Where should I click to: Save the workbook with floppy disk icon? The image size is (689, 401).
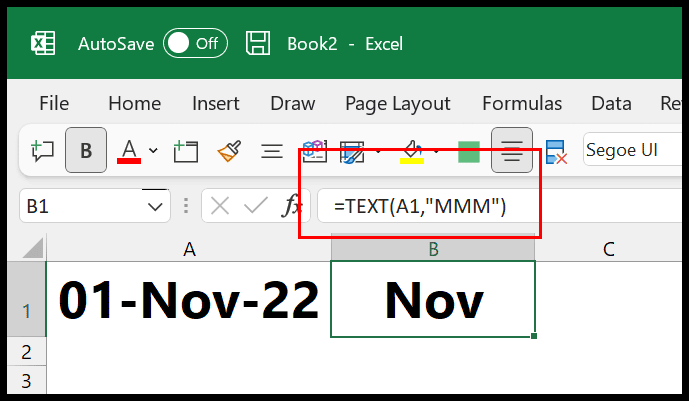[x=257, y=43]
